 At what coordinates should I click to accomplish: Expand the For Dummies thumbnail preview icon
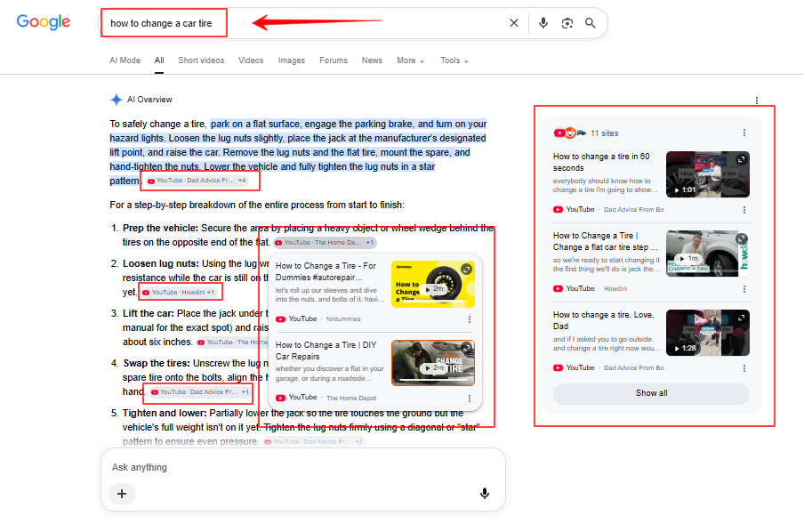[x=467, y=269]
